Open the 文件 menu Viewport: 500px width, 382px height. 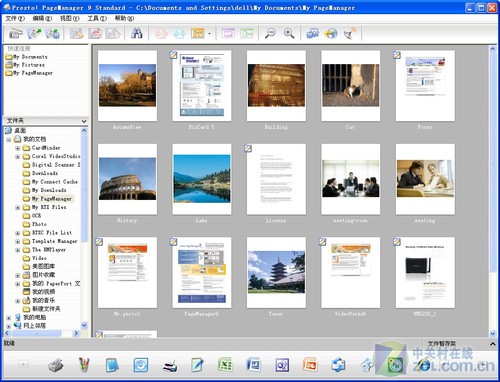click(15, 18)
